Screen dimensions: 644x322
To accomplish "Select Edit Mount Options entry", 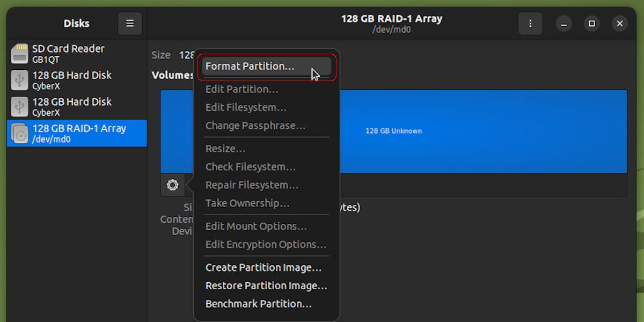I will click(x=255, y=226).
